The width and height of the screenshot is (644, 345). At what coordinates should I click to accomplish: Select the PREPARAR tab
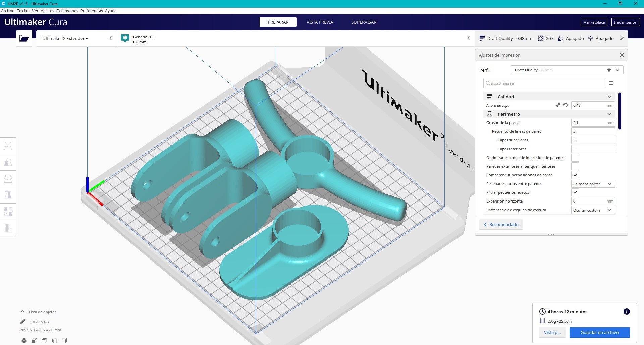coord(278,22)
